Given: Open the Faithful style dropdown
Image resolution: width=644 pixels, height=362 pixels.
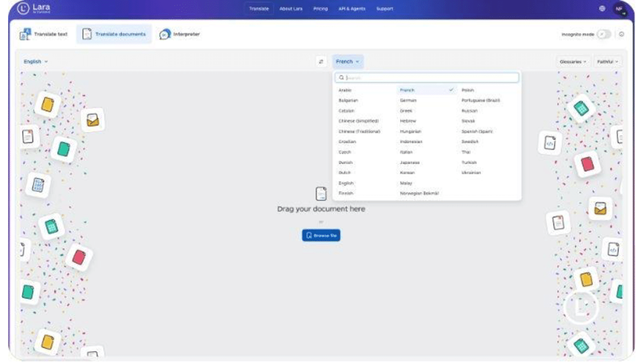Looking at the screenshot, I should 608,62.
